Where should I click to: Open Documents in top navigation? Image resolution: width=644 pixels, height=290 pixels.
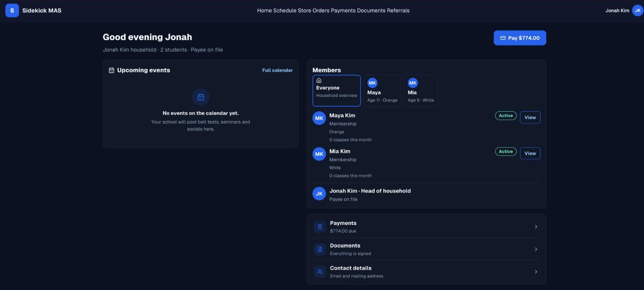tap(371, 11)
